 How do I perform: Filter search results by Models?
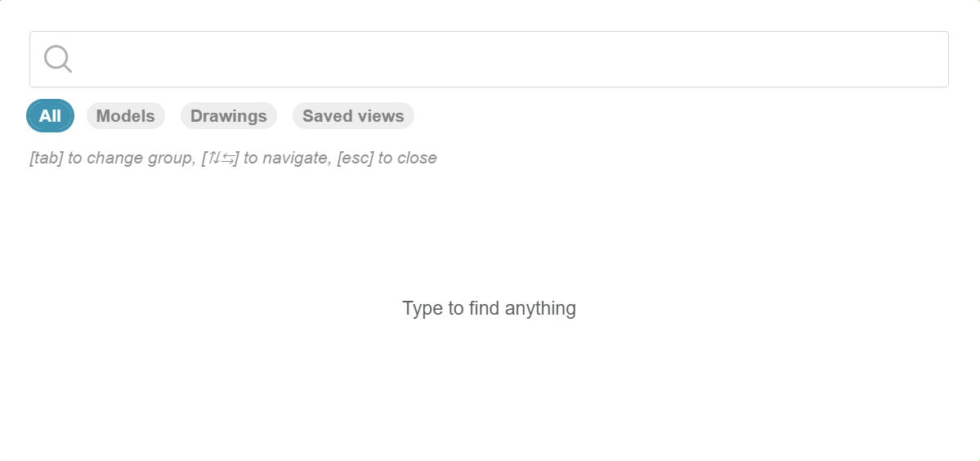point(125,116)
